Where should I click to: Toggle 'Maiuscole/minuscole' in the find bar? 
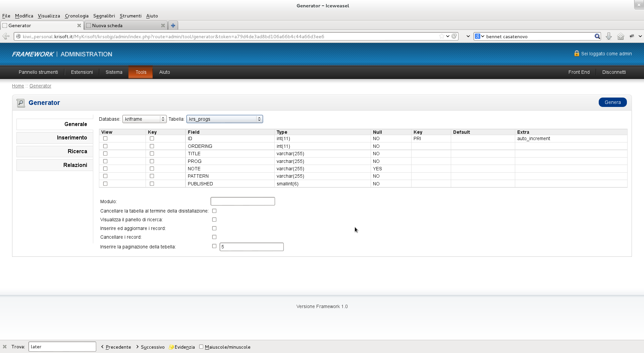[x=201, y=347]
